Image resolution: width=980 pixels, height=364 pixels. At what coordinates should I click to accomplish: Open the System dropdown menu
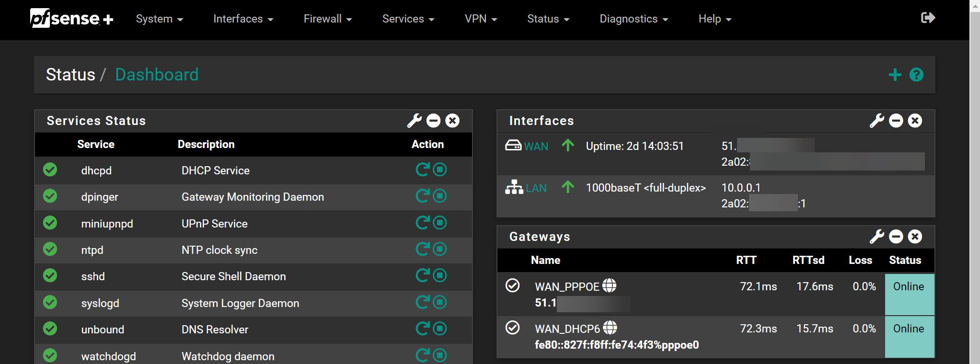point(159,19)
